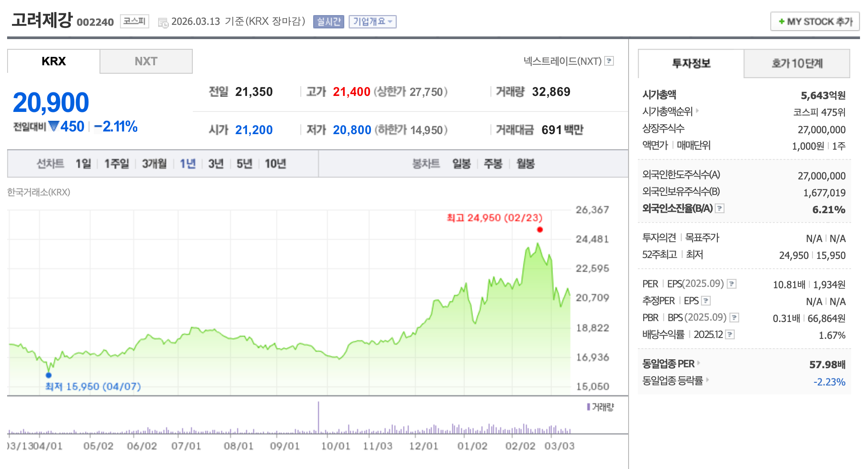Open the 시가총액순위 link
This screenshot has height=469, width=868.
(x=668, y=111)
